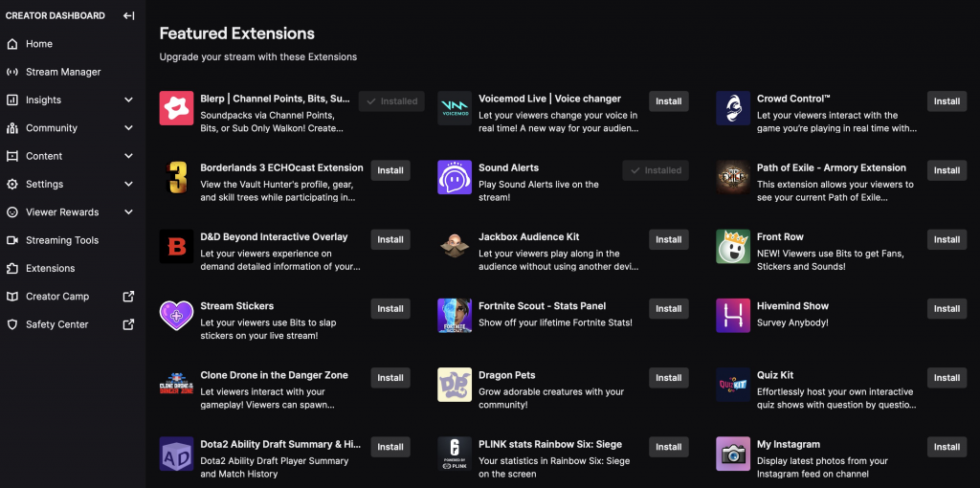Install D&D Beyond Interactive Overlay
The width and height of the screenshot is (980, 488).
coord(390,240)
